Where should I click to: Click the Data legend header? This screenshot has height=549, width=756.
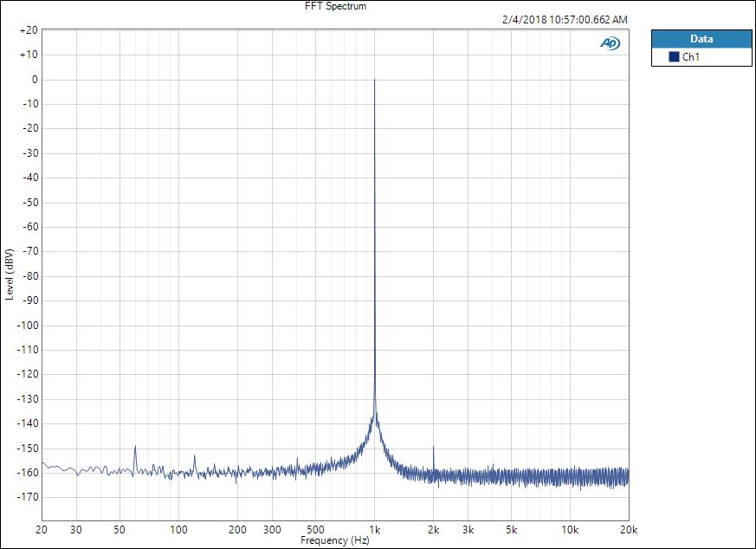[x=701, y=39]
